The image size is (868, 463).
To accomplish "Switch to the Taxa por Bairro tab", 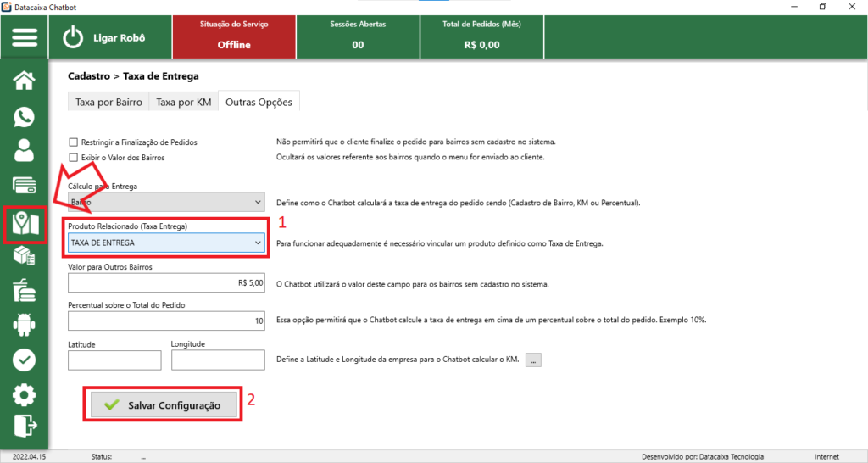I will [108, 103].
